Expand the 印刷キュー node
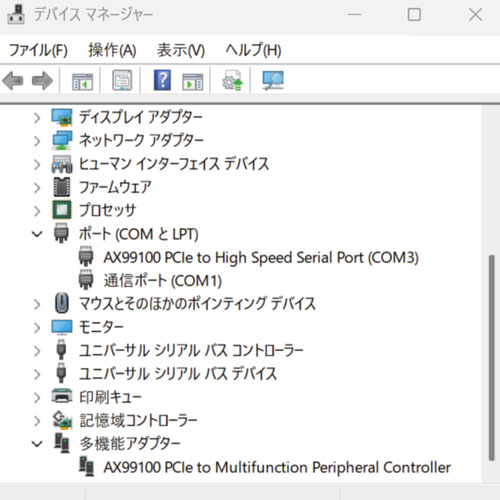 [x=37, y=397]
